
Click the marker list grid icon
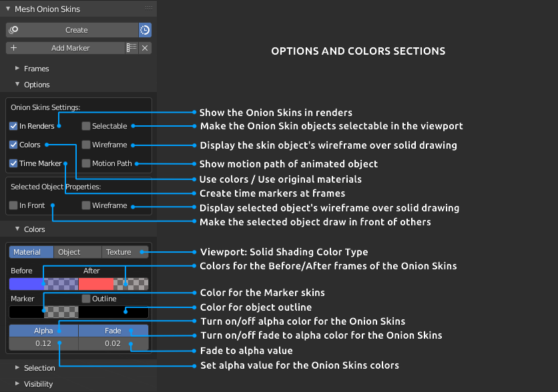tap(131, 48)
